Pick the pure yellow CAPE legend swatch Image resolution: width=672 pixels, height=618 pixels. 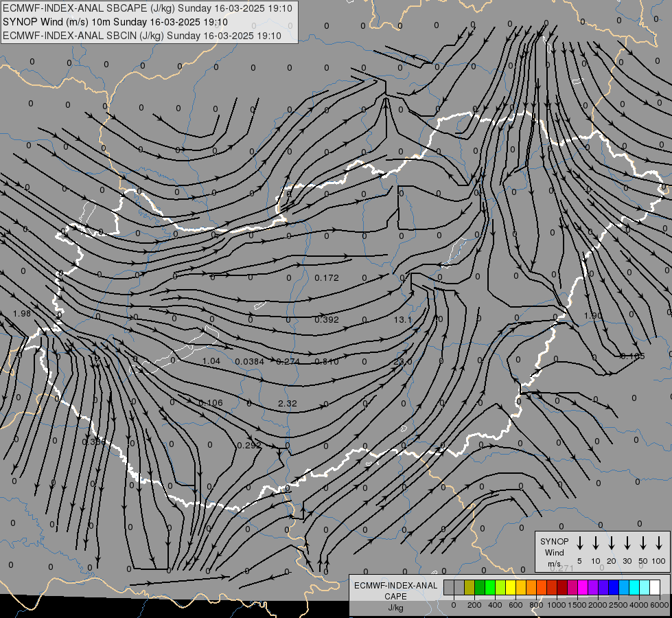tap(511, 587)
